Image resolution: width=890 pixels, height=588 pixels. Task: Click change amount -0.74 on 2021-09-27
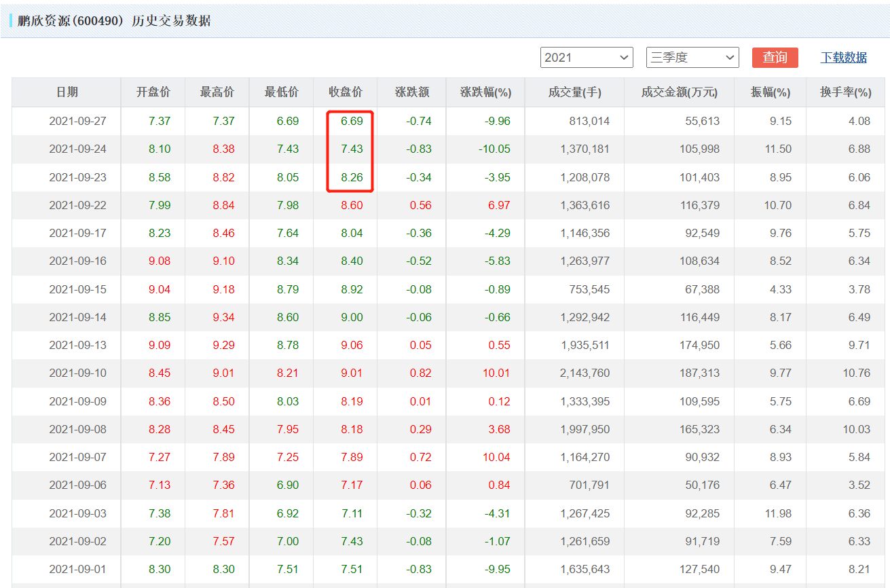click(419, 122)
